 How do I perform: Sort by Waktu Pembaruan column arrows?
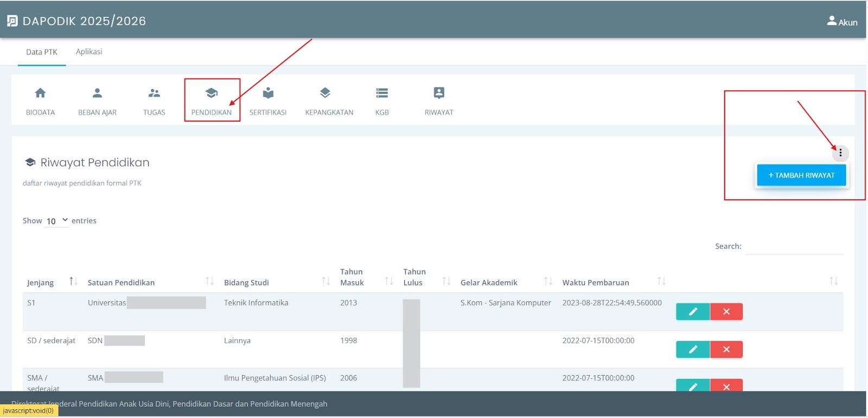[x=661, y=281]
